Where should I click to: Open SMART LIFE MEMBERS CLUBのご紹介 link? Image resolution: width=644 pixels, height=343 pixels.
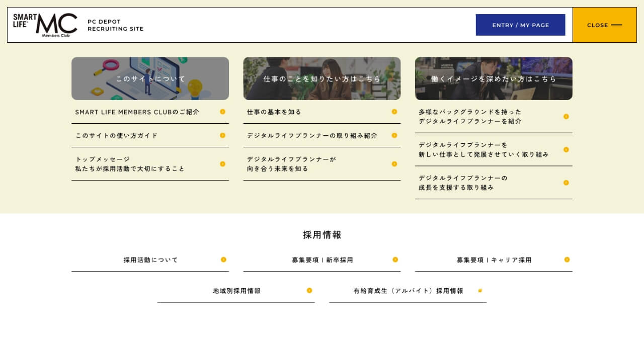click(137, 112)
